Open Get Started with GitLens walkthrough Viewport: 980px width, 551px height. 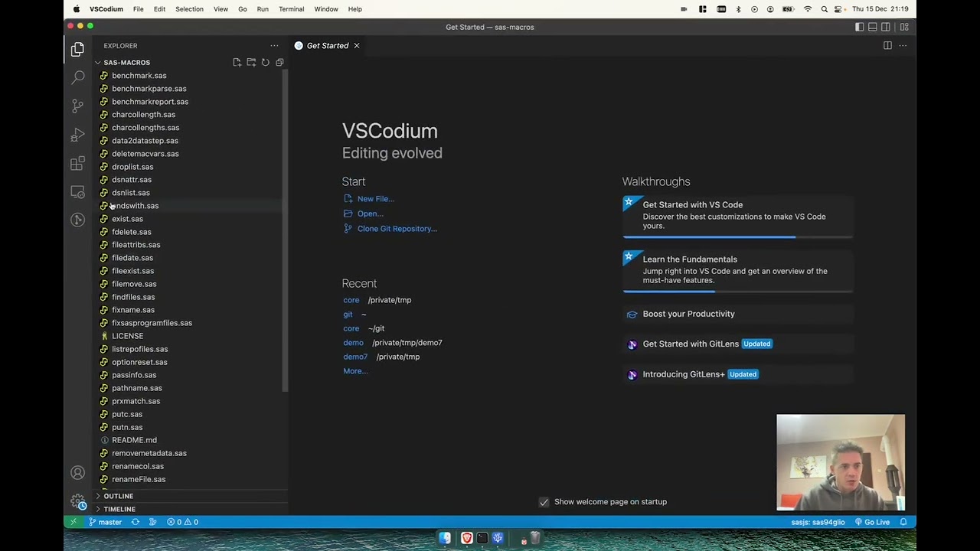[x=737, y=344]
